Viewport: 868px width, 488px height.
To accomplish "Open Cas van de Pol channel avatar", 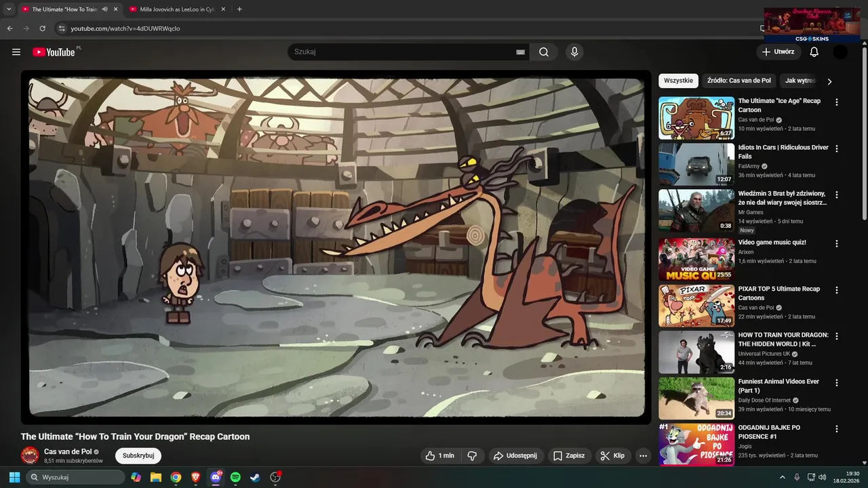I will click(30, 455).
